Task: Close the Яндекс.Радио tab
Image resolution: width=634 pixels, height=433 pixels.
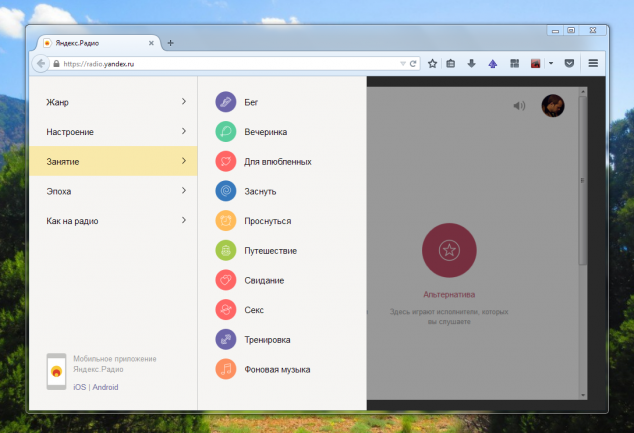Action: pyautogui.click(x=151, y=43)
